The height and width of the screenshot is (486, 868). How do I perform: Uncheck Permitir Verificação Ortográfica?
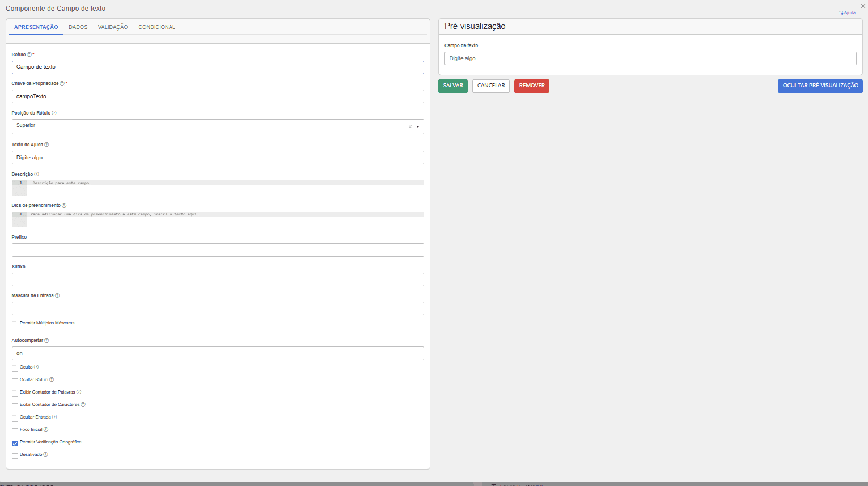coord(15,443)
